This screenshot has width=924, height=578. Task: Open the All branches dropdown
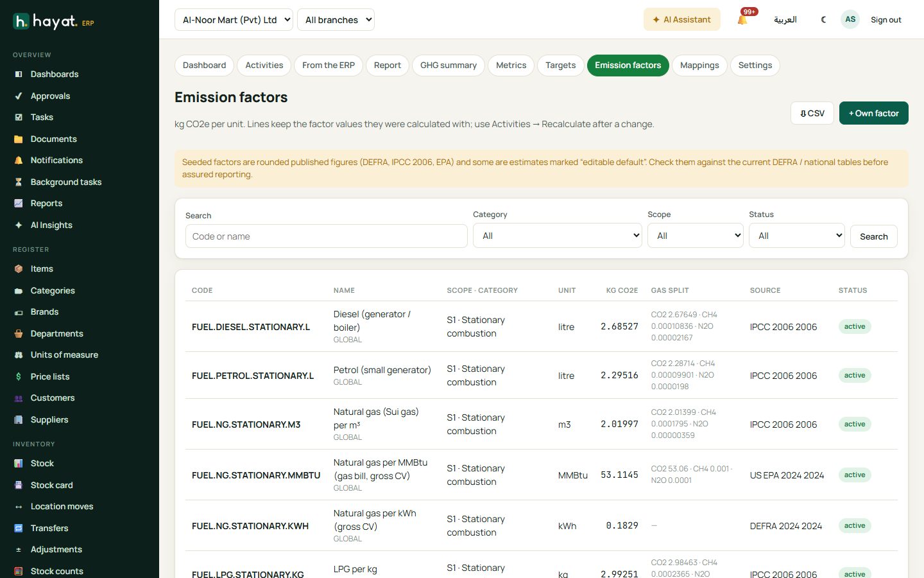[336, 20]
